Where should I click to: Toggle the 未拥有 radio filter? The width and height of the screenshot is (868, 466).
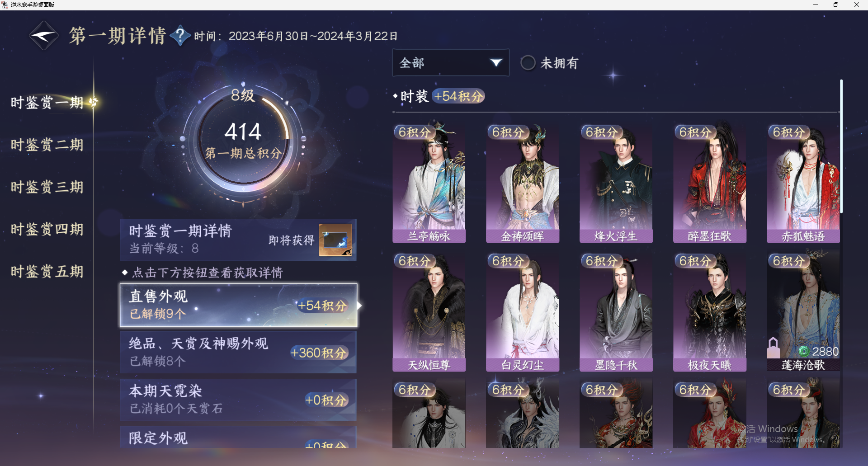[x=528, y=63]
